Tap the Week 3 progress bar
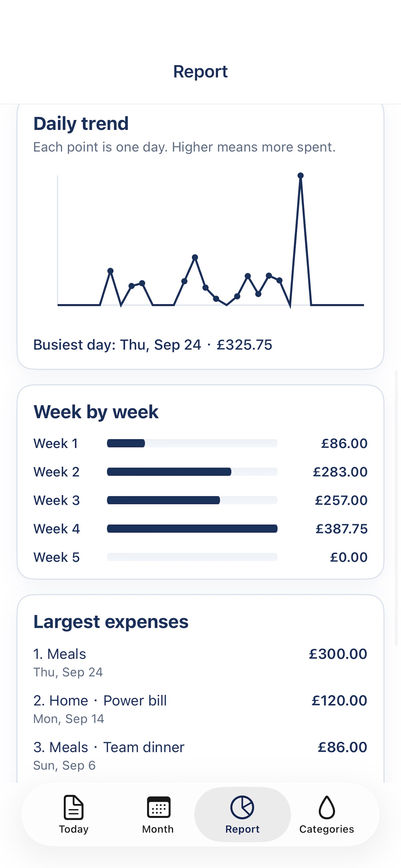Screen dimensions: 401x868 click(192, 500)
